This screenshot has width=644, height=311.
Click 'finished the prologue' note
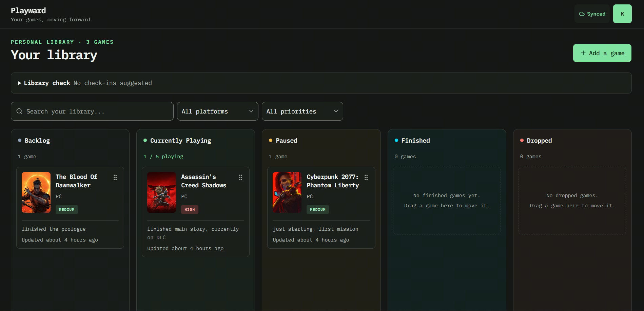click(x=54, y=229)
